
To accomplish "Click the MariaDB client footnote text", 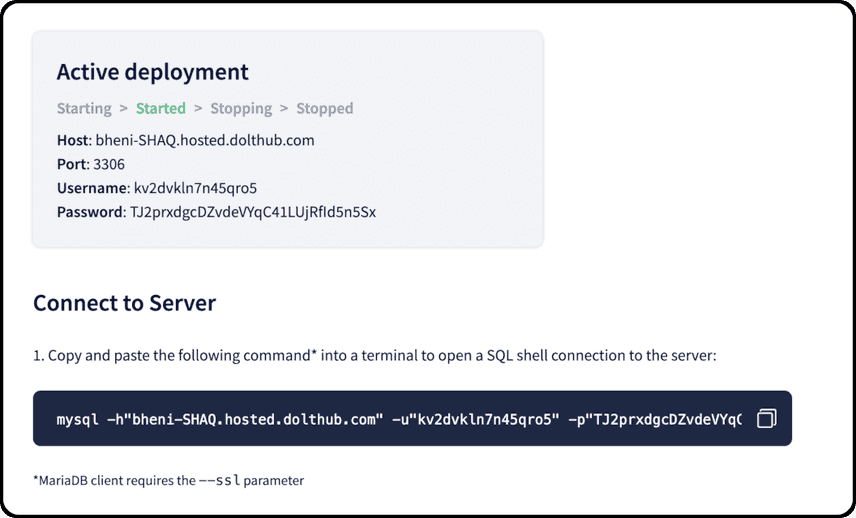I will click(169, 480).
